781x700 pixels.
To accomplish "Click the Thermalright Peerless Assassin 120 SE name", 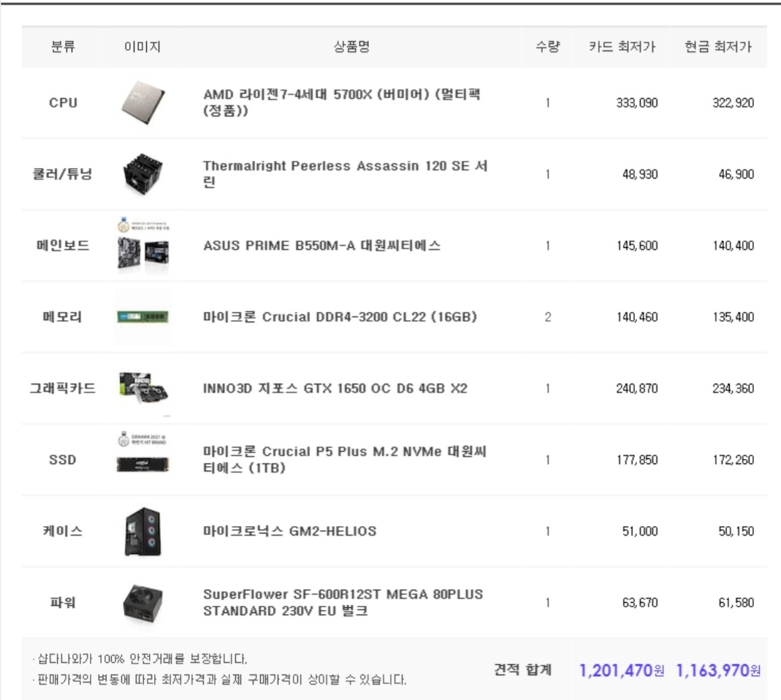I will 345,173.
